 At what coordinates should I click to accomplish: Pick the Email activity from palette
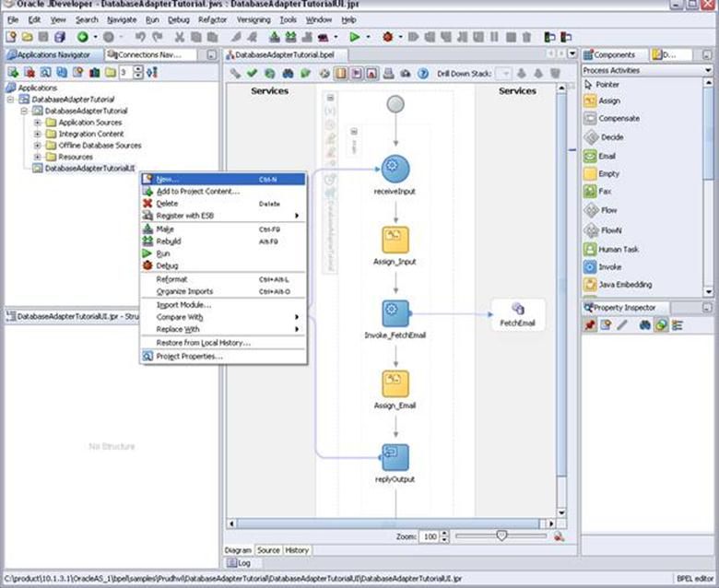click(x=600, y=156)
